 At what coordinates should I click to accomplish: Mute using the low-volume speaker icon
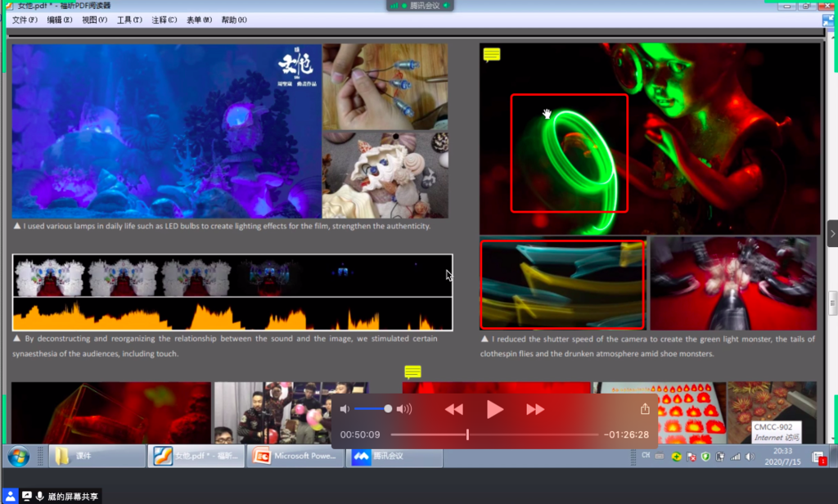pyautogui.click(x=345, y=409)
